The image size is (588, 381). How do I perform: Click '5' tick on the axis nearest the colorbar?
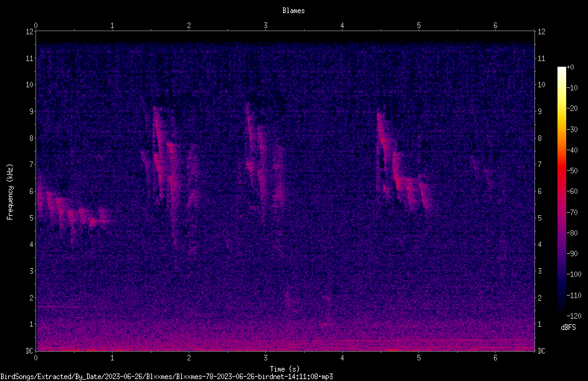539,218
